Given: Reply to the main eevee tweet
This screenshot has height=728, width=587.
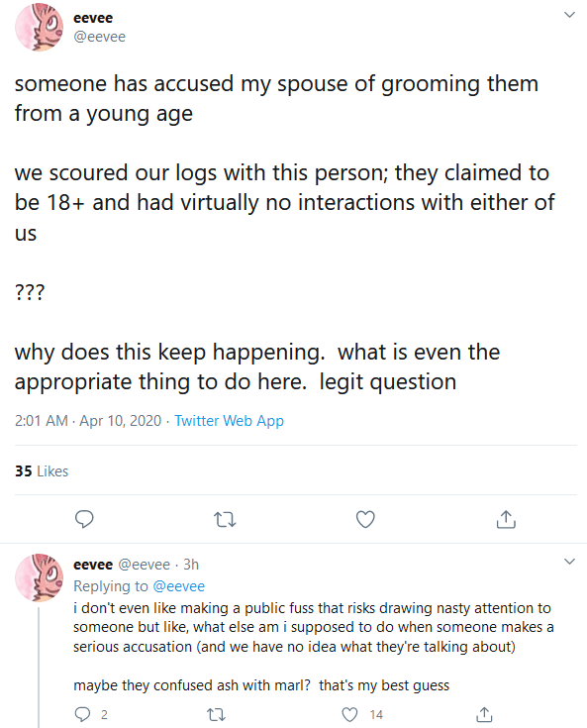Looking at the screenshot, I should [x=84, y=519].
